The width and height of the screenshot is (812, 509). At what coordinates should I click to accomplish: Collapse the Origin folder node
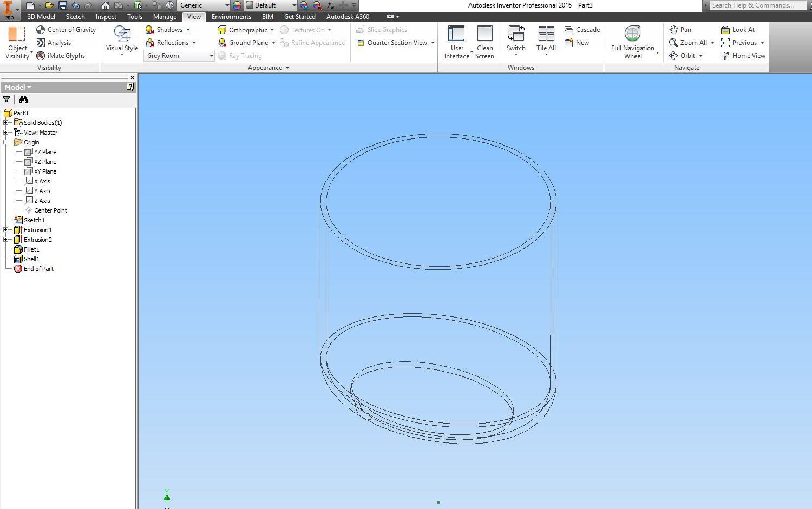pyautogui.click(x=6, y=142)
